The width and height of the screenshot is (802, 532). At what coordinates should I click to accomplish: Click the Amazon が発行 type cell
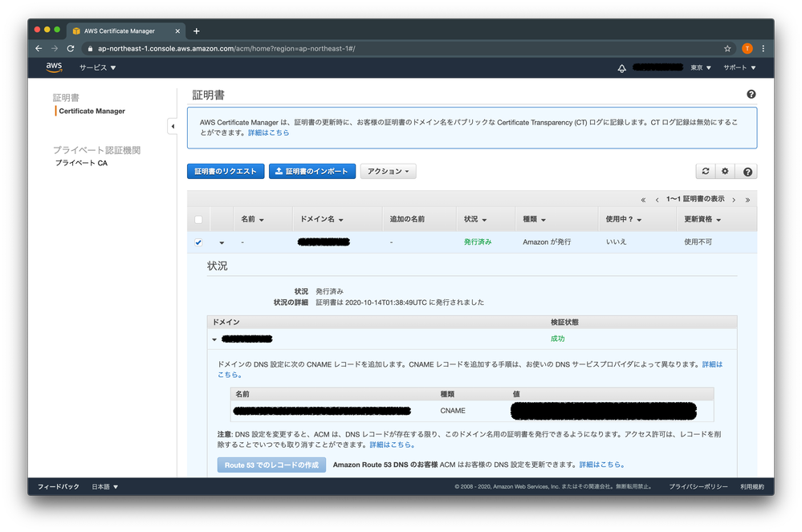click(547, 242)
